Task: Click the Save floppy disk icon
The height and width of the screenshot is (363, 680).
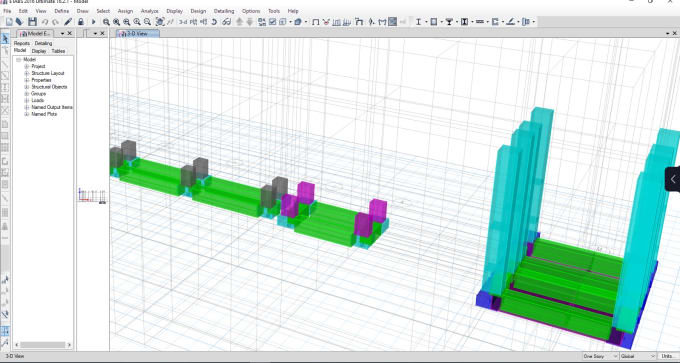Action: [x=32, y=22]
